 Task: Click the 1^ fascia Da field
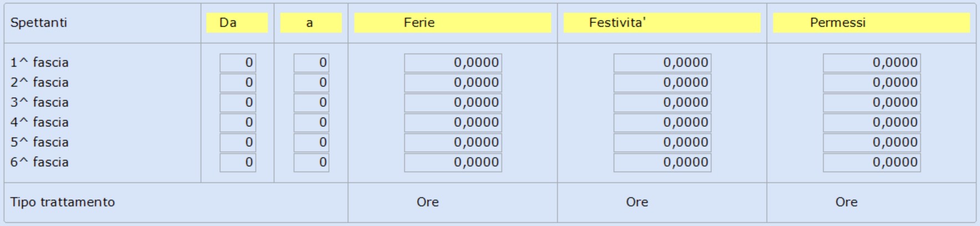click(x=238, y=63)
